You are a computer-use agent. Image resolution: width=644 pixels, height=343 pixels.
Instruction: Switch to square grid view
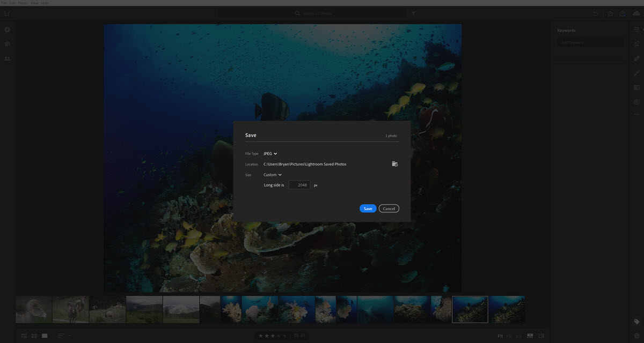(x=34, y=335)
